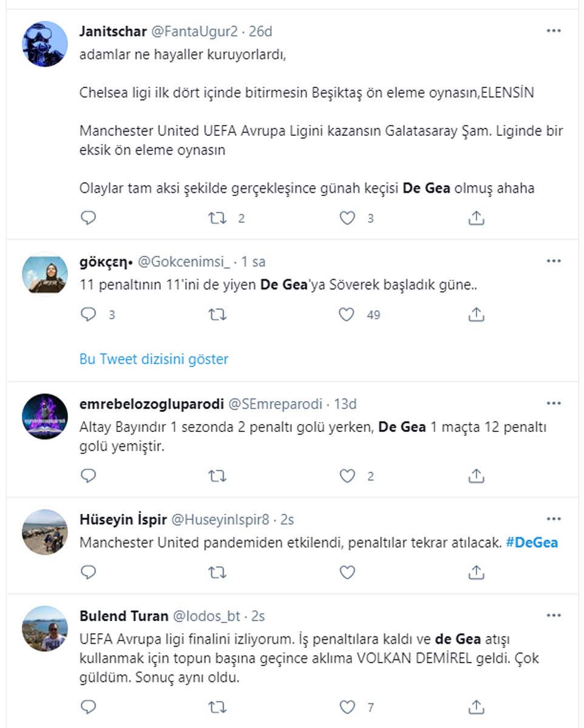Share Hüseyin İspir's tweet
Image resolution: width=584 pixels, height=728 pixels.
[477, 571]
